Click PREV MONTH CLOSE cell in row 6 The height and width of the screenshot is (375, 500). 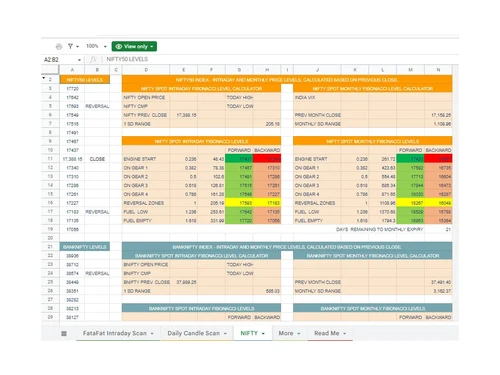coord(317,115)
